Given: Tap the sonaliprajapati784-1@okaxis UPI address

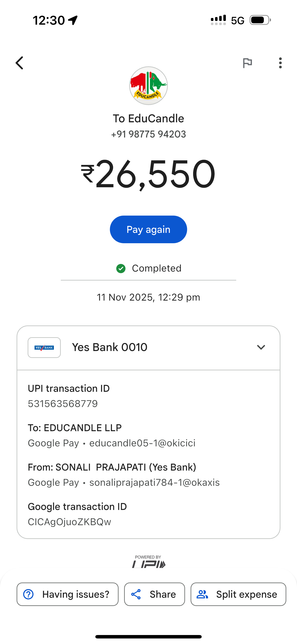Looking at the screenshot, I should click(x=154, y=482).
